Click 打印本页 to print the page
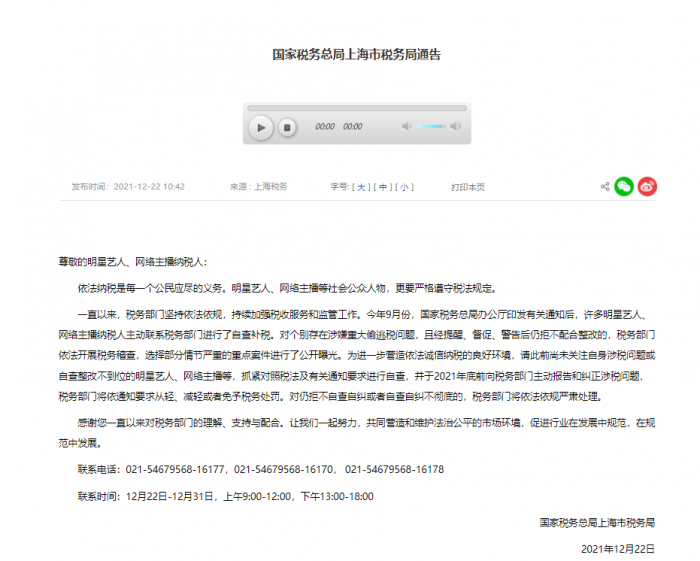 [x=468, y=187]
